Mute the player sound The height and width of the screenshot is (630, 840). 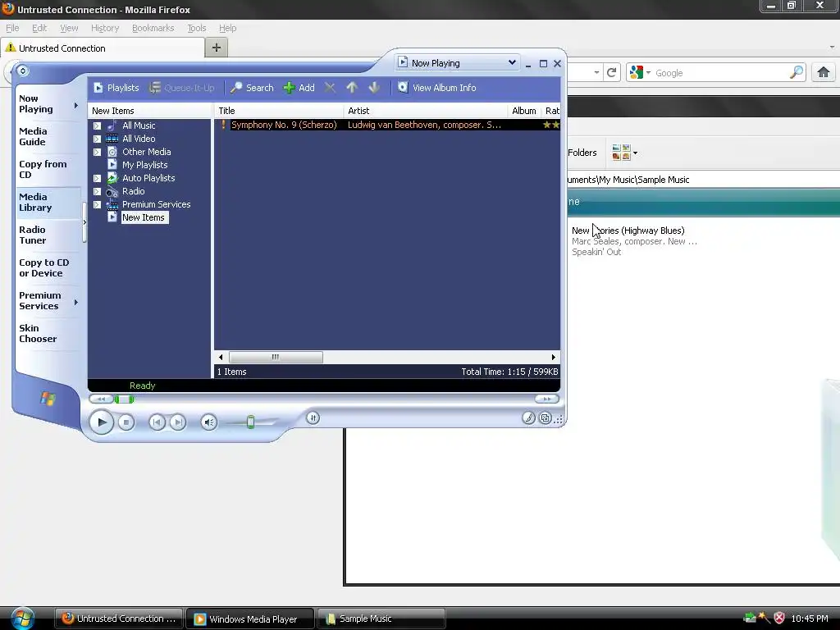click(209, 422)
